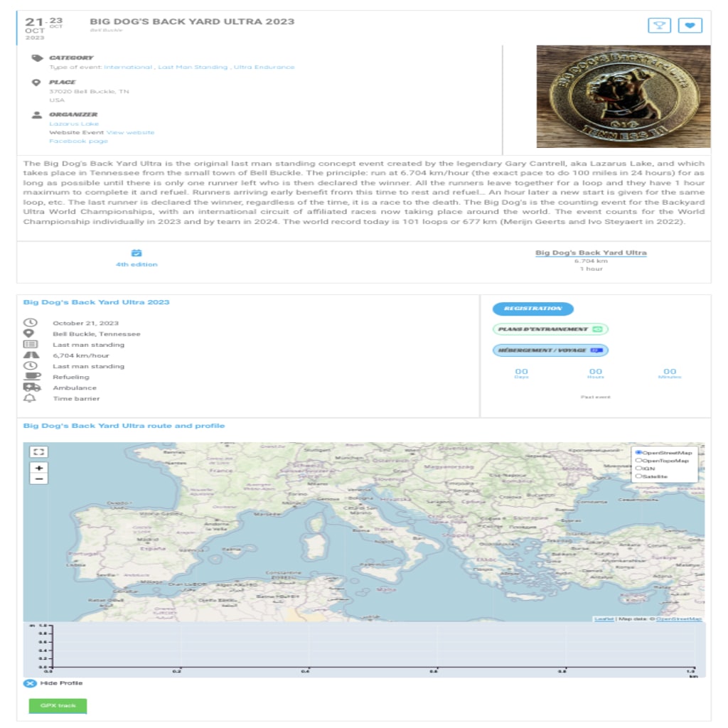Click Plans d'entrainement button

(550, 329)
